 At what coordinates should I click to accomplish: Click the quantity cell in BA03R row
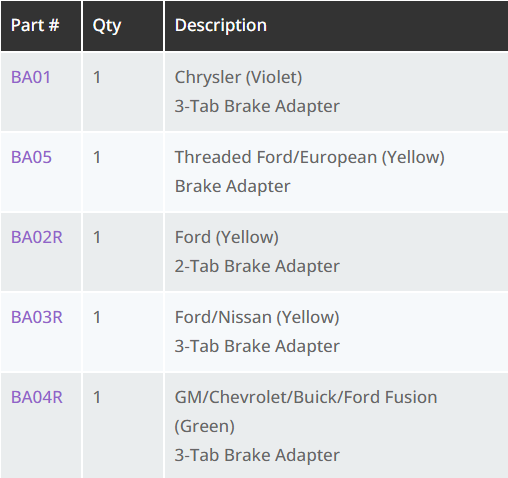[123, 332]
